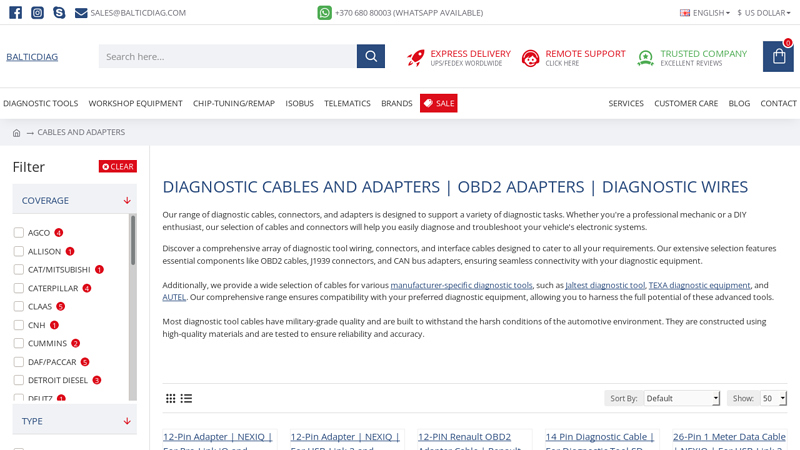Go to the home breadcrumb icon

point(16,133)
